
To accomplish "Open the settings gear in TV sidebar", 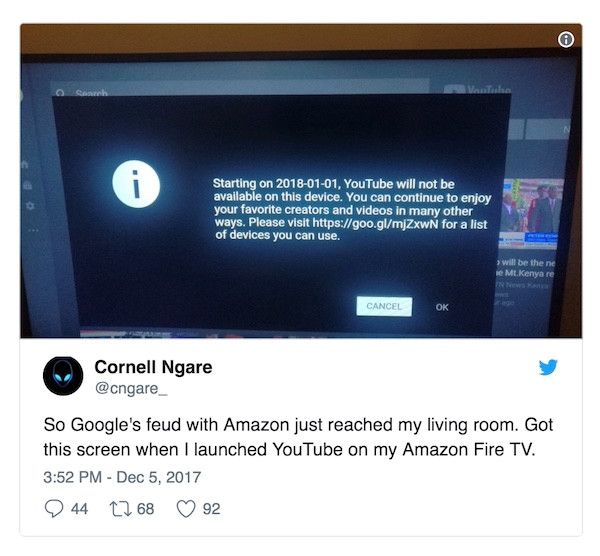I will (30, 206).
